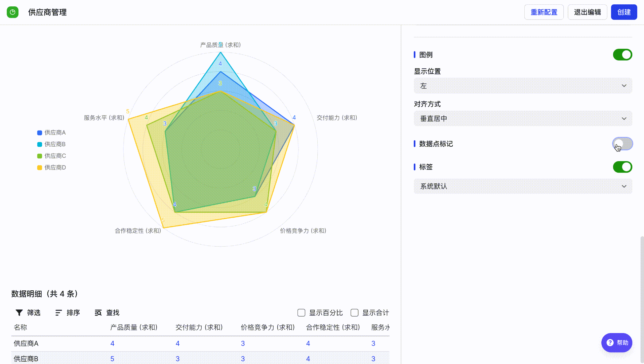Click the green app logo icon

[12, 12]
